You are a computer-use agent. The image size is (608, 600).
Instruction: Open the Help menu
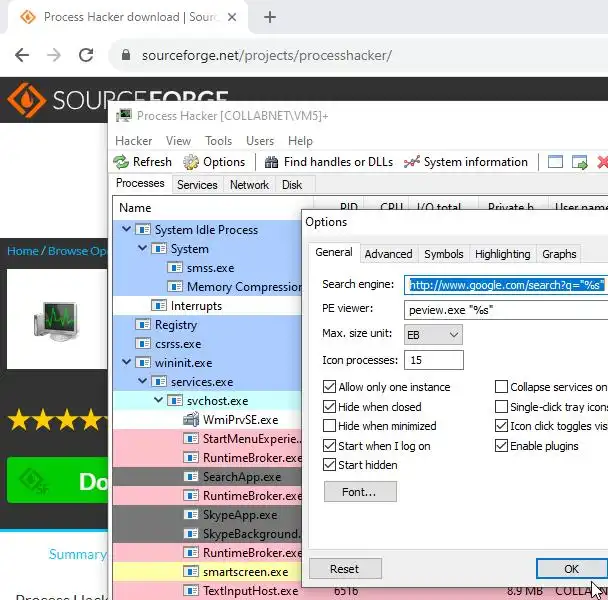pyautogui.click(x=300, y=141)
